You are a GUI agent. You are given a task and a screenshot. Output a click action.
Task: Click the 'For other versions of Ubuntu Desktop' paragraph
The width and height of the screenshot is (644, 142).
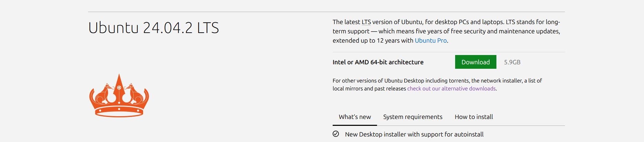[437, 85]
